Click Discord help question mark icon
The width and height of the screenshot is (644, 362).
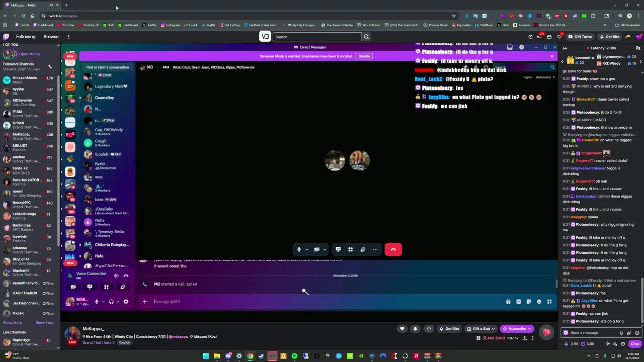point(521,47)
